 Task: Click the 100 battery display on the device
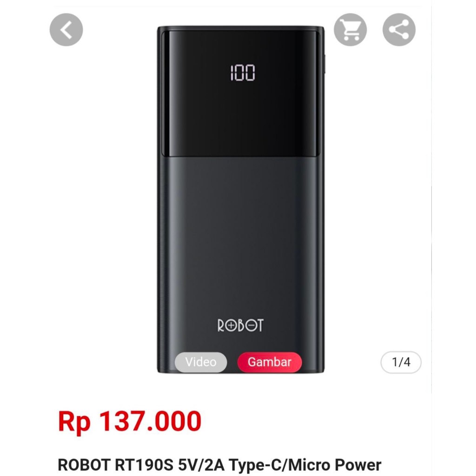click(x=244, y=73)
